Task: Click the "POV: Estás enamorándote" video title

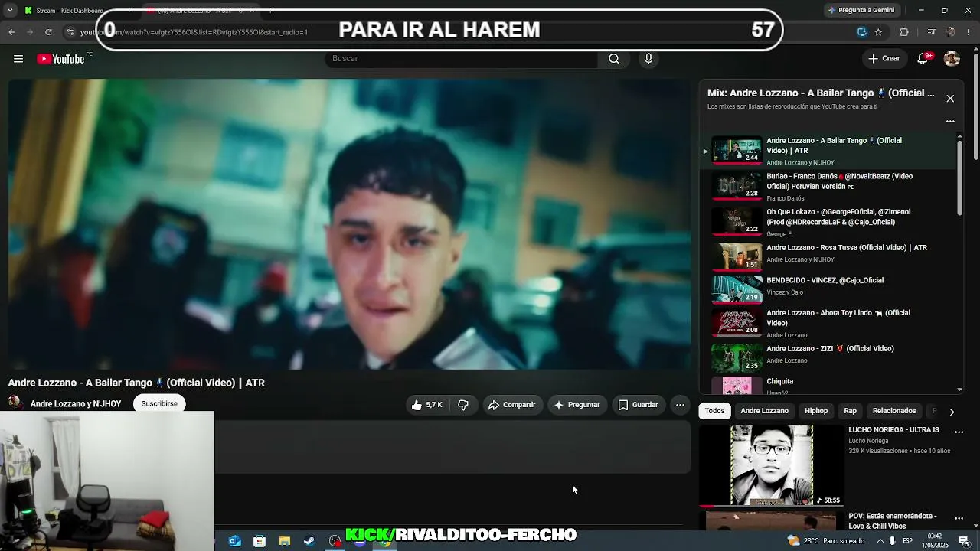Action: coord(892,521)
